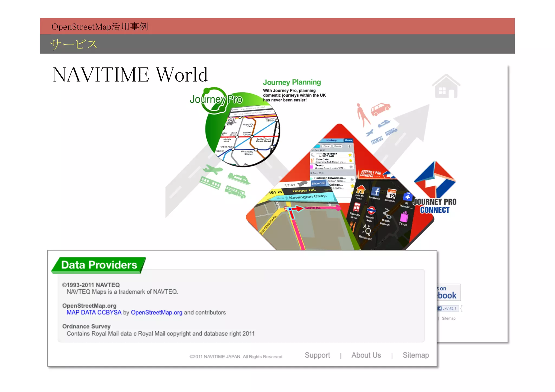Open the OpenStreetMap.org link
This screenshot has width=555, height=392.
point(157,312)
